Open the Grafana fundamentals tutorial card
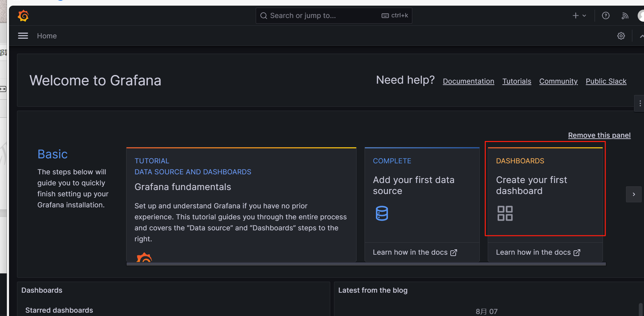The height and width of the screenshot is (316, 644). coord(241,204)
